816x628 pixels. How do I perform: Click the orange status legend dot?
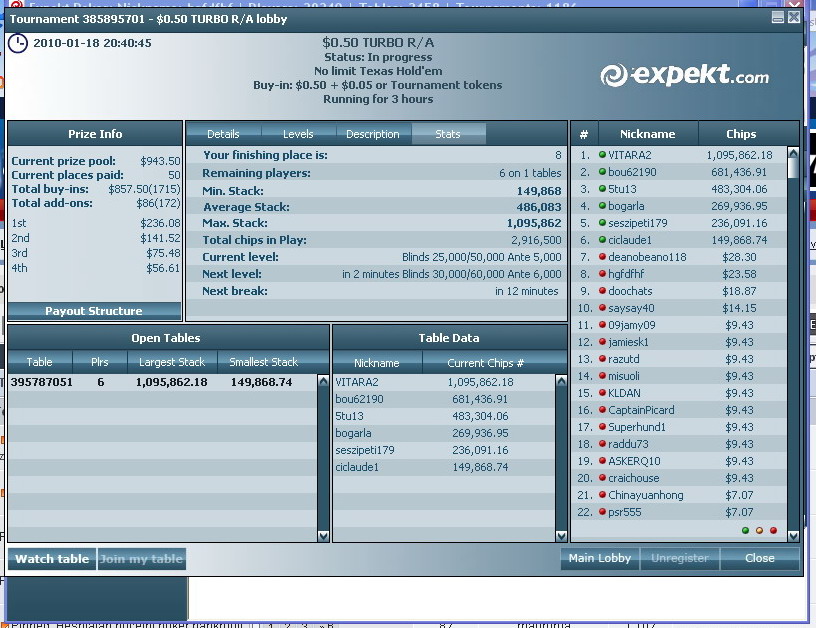[759, 530]
